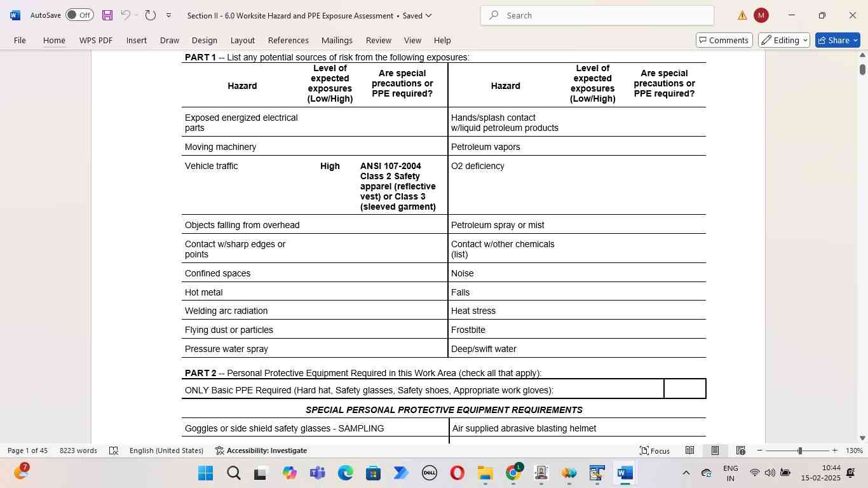Switch to the Home ribbon tab
The width and height of the screenshot is (868, 488).
[54, 40]
